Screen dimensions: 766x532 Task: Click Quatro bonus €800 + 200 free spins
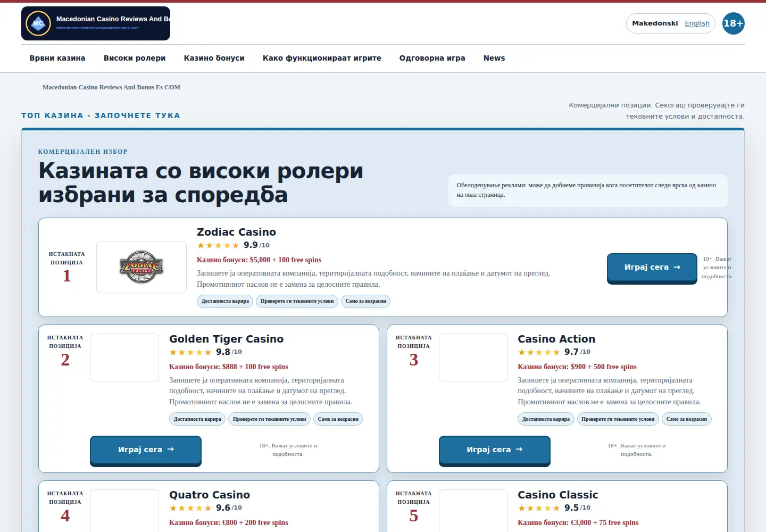coord(229,523)
